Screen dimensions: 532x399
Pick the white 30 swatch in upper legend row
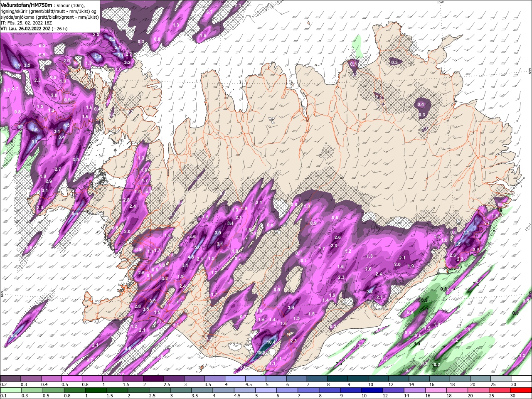pyautogui.click(x=521, y=379)
